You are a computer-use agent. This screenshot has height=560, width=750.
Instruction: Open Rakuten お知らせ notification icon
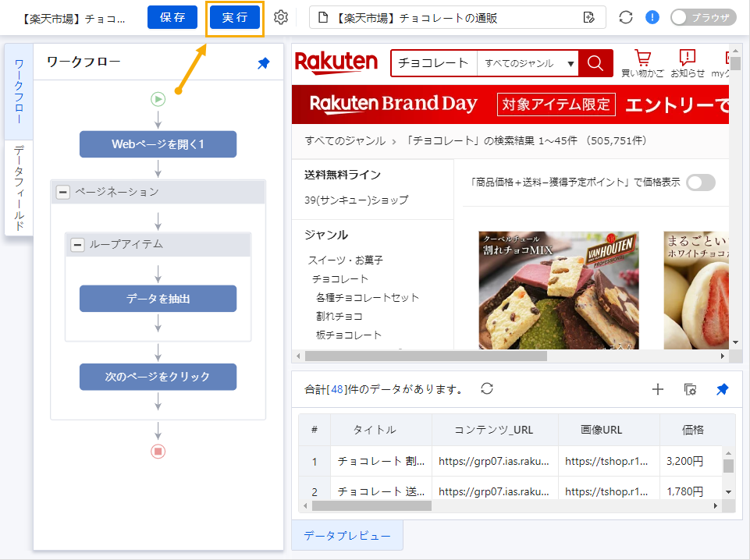pos(688,63)
